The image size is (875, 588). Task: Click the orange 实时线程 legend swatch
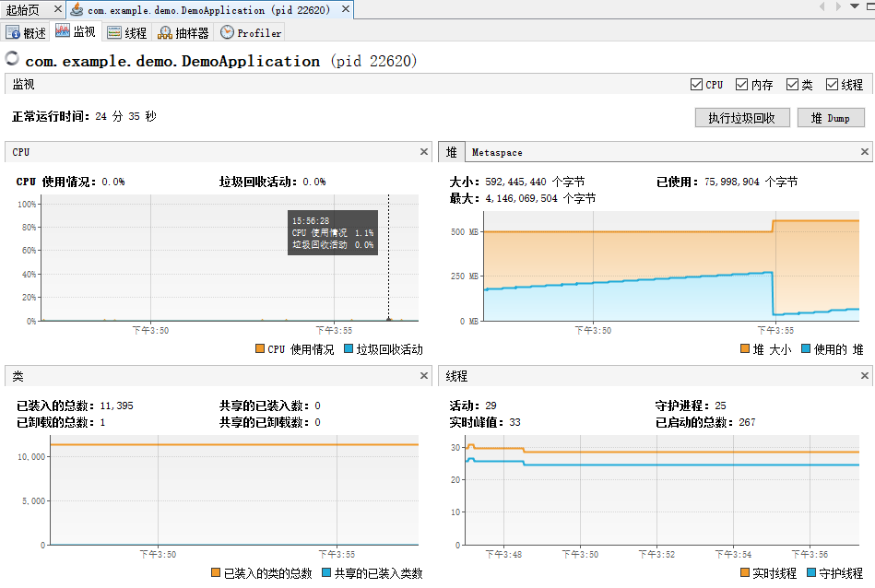click(744, 572)
